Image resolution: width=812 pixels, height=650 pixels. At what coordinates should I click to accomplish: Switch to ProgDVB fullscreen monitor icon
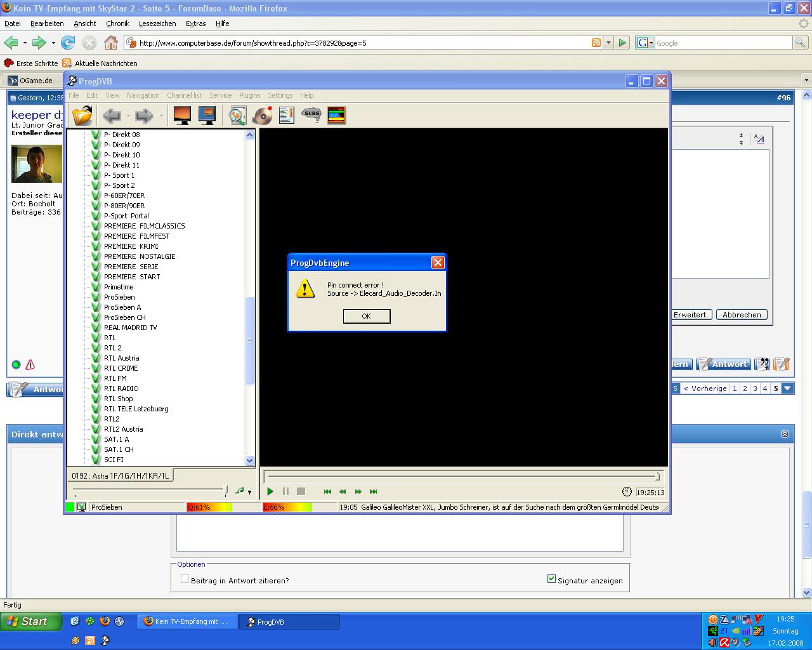pyautogui.click(x=182, y=115)
